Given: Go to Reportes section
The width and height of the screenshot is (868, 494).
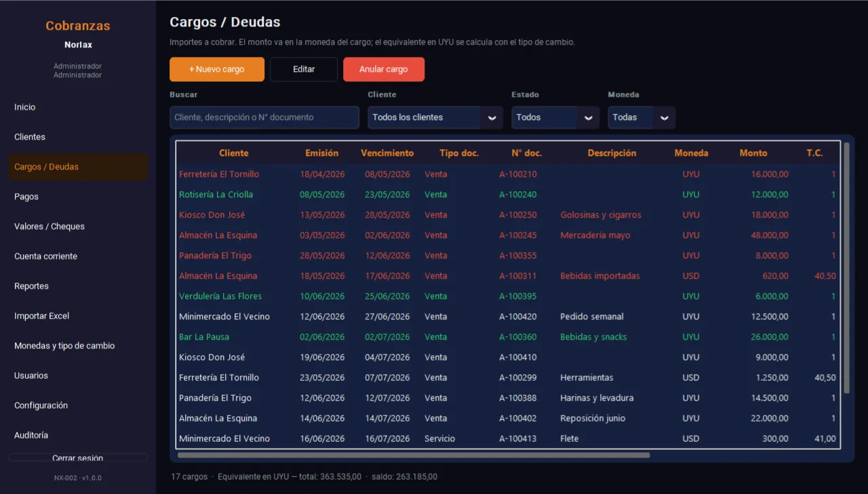Looking at the screenshot, I should click(78, 286).
